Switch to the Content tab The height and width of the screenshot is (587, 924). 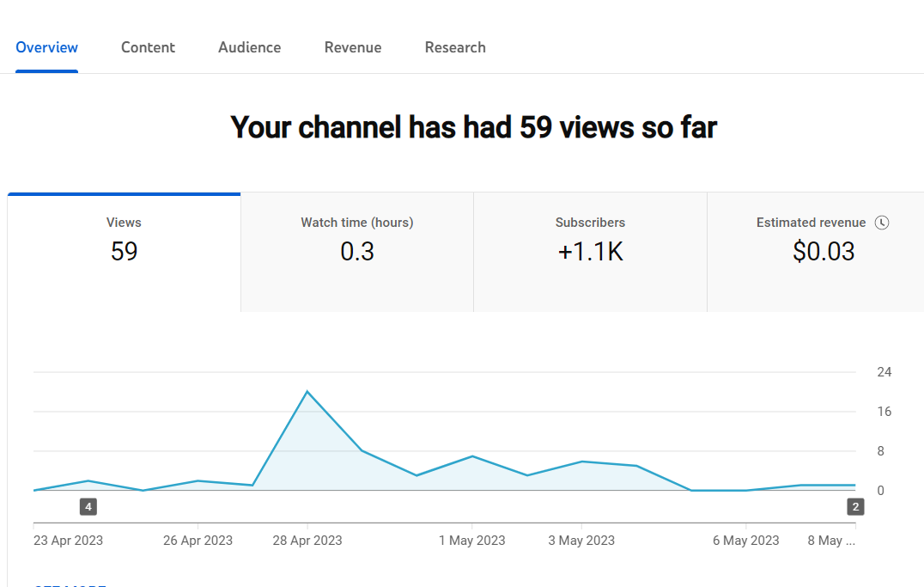[x=148, y=47]
